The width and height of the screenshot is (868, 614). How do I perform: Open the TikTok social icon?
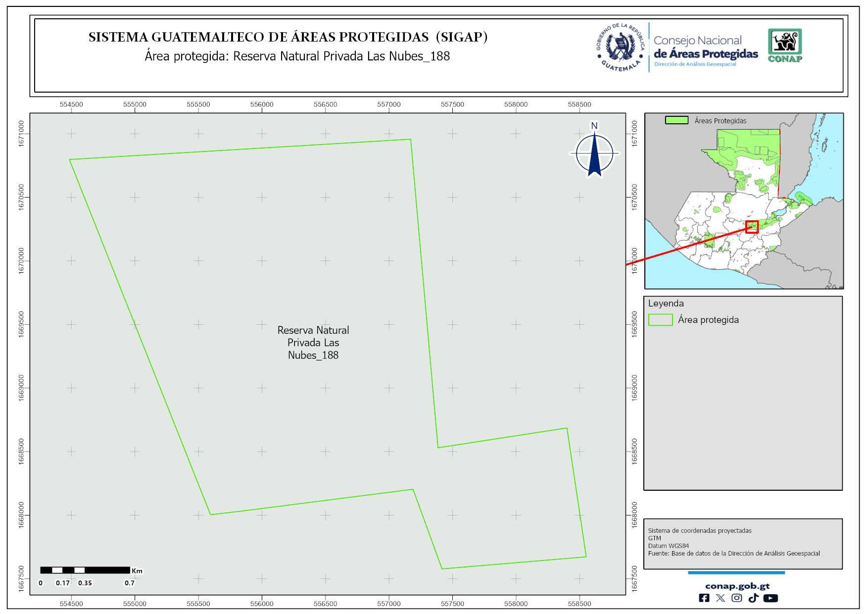click(753, 598)
